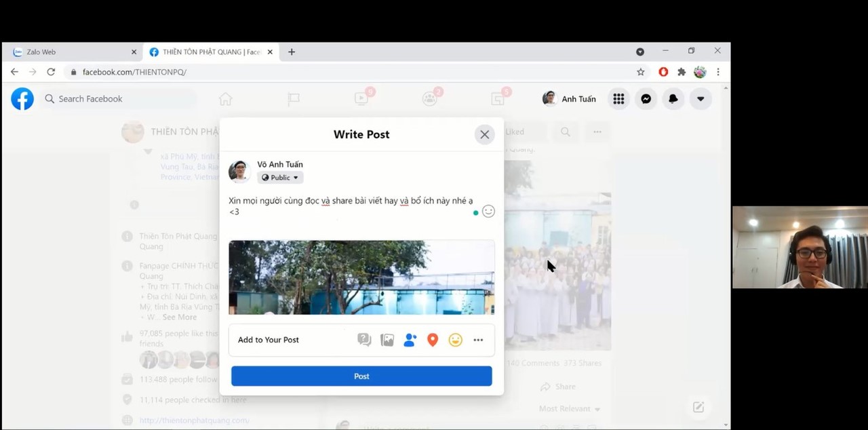Viewport: 868px width, 430px height.
Task: Go to Facebook home logo
Action: [x=22, y=99]
